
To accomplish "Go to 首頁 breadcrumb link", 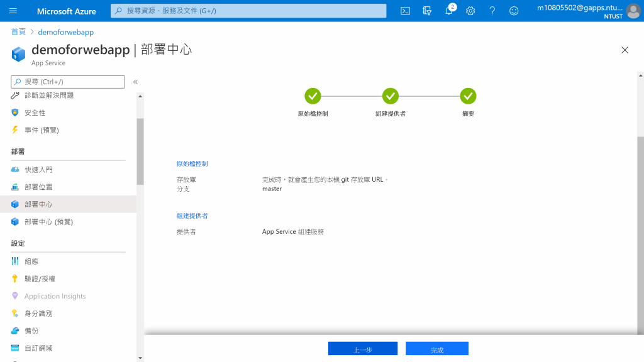I will pyautogui.click(x=18, y=31).
